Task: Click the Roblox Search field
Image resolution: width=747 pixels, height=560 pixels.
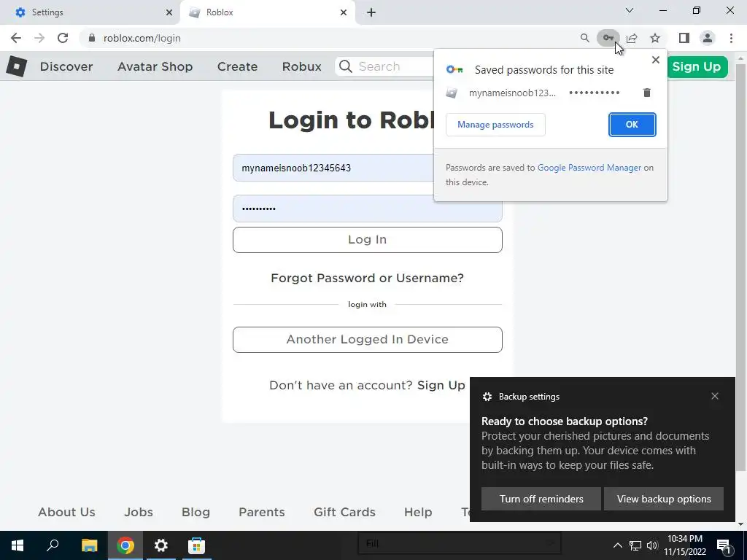Action: (384, 66)
